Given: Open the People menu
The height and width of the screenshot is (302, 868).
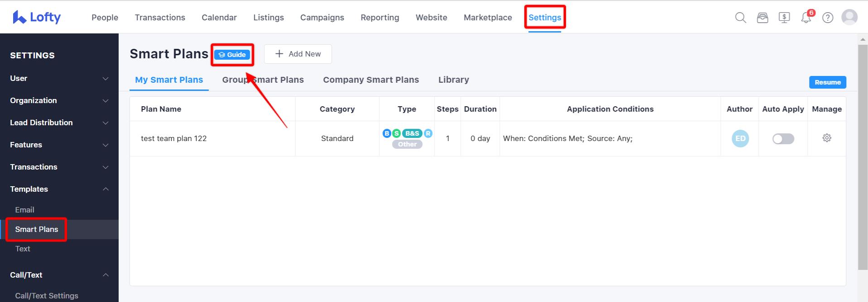Looking at the screenshot, I should pos(105,17).
